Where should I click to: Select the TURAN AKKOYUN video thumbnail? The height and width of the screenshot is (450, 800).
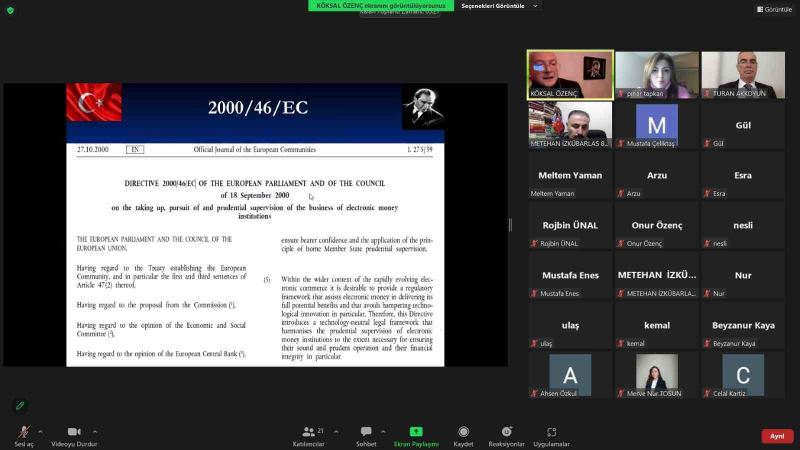(742, 75)
